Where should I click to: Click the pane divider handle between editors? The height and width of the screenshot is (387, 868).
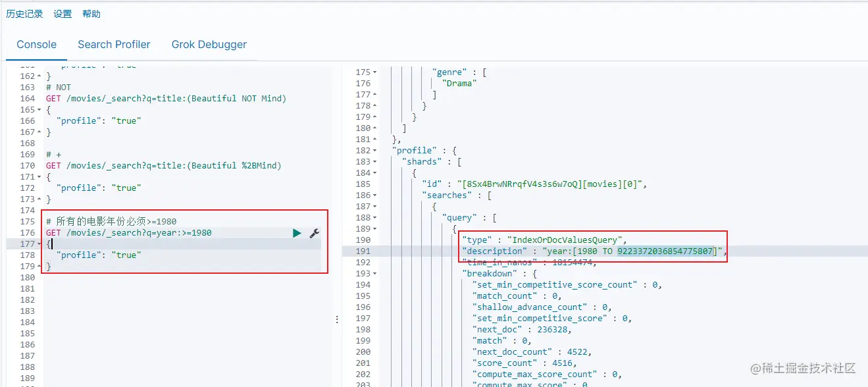(x=337, y=319)
